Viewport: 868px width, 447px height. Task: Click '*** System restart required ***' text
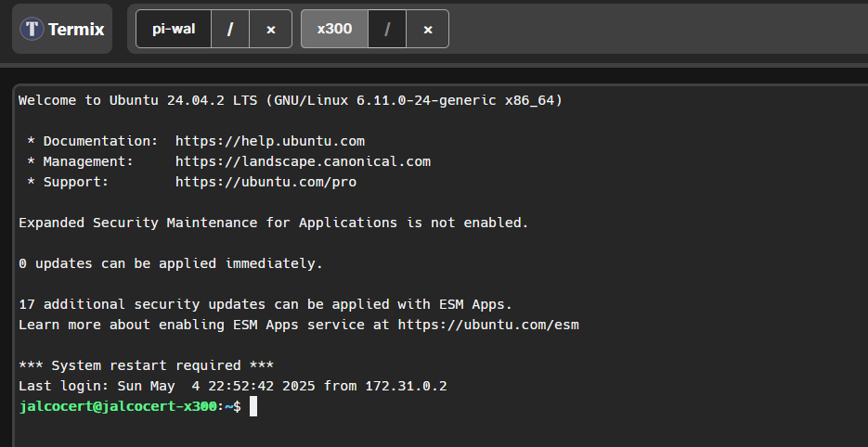tap(146, 365)
